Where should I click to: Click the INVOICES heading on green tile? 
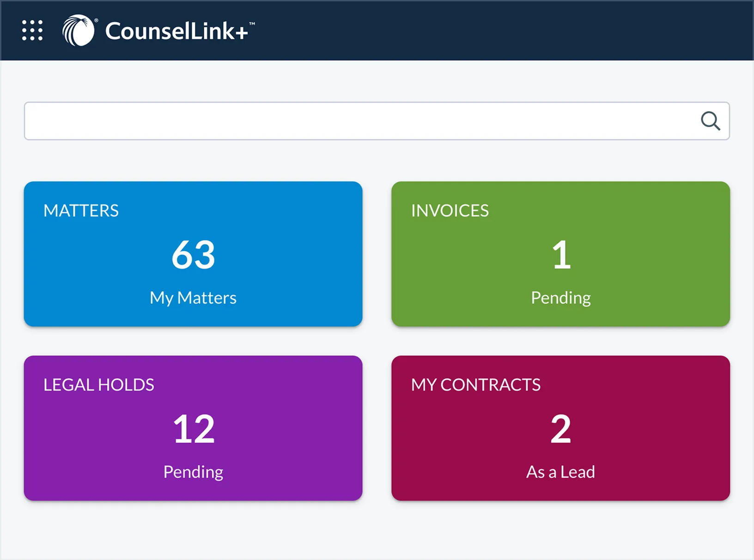tap(450, 211)
